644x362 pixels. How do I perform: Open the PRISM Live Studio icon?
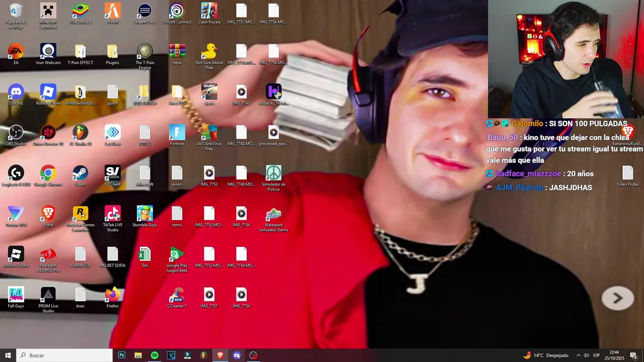coord(48,301)
